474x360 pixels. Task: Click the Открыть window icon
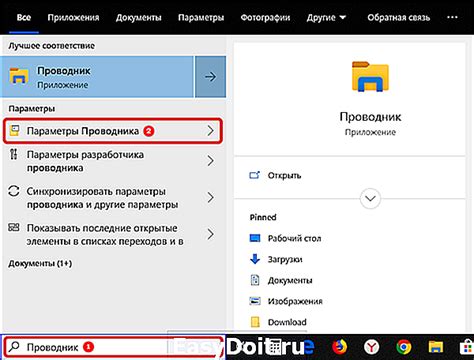255,175
